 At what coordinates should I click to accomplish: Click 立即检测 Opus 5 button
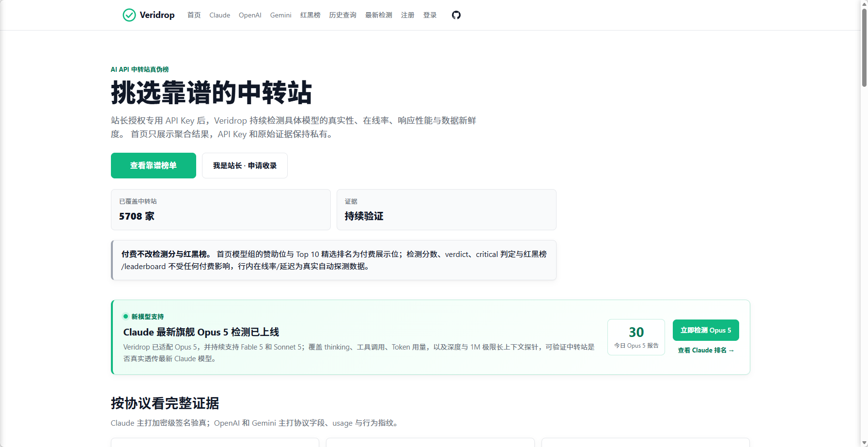click(x=706, y=330)
